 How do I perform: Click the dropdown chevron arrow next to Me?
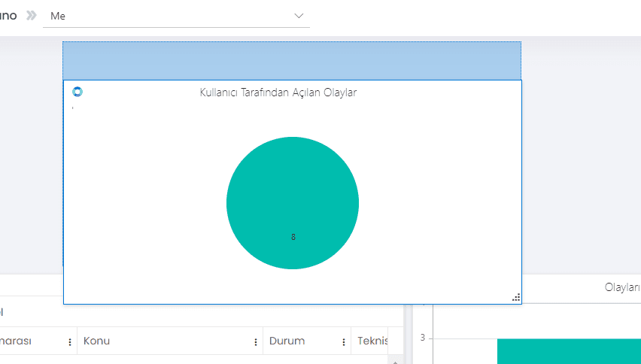299,16
